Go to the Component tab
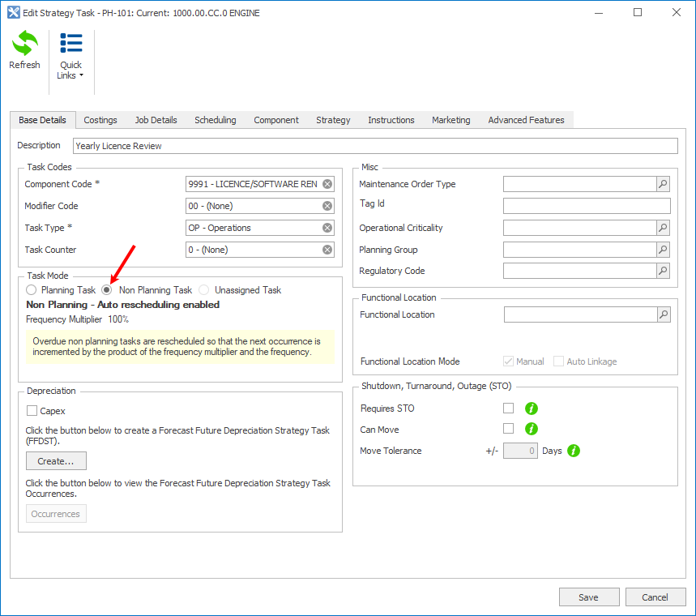This screenshot has width=696, height=616. (276, 120)
